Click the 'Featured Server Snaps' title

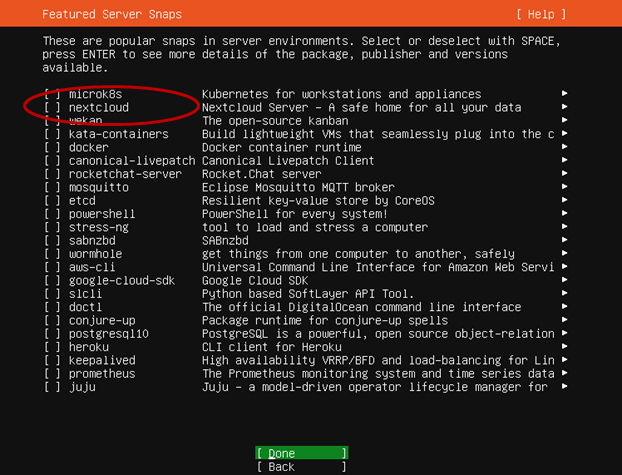(112, 14)
